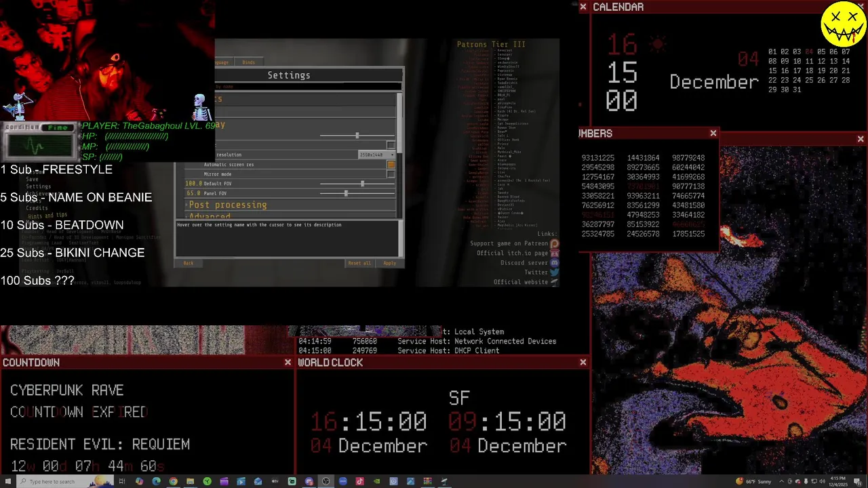This screenshot has height=488, width=868.
Task: Adjust the Panel FOV slider
Action: point(357,193)
